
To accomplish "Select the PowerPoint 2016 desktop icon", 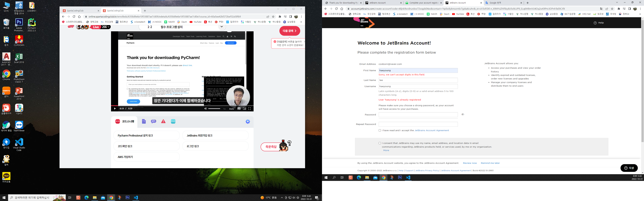I will pos(19,93).
